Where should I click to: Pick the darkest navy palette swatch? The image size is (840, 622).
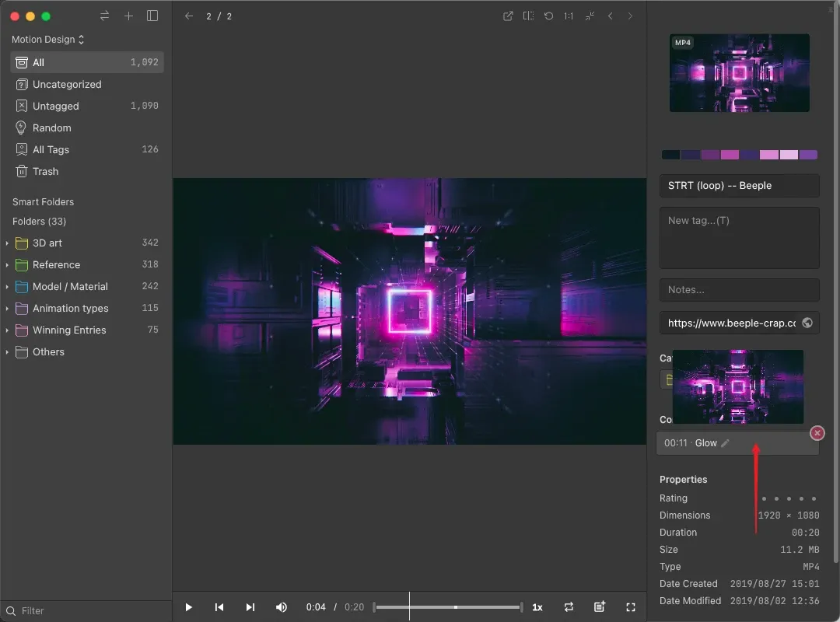pyautogui.click(x=670, y=155)
